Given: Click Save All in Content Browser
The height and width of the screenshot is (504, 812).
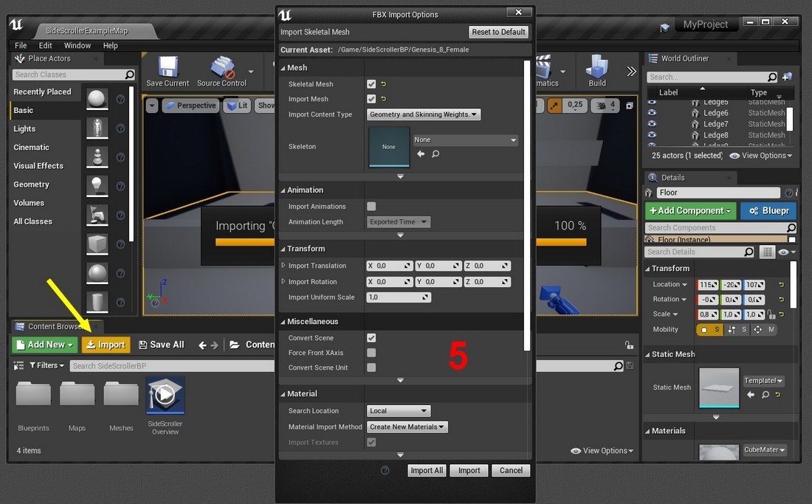Looking at the screenshot, I should [x=162, y=345].
